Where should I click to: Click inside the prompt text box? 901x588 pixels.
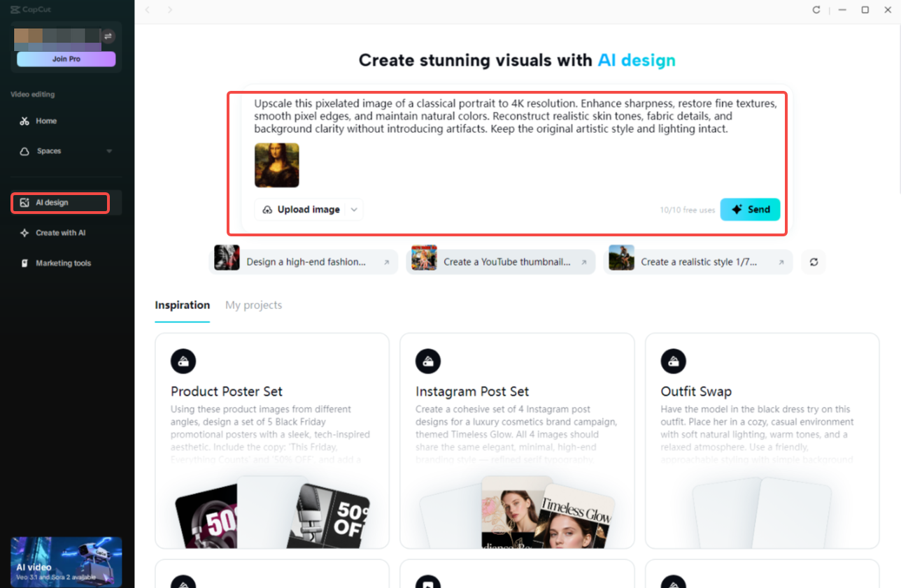pos(515,116)
